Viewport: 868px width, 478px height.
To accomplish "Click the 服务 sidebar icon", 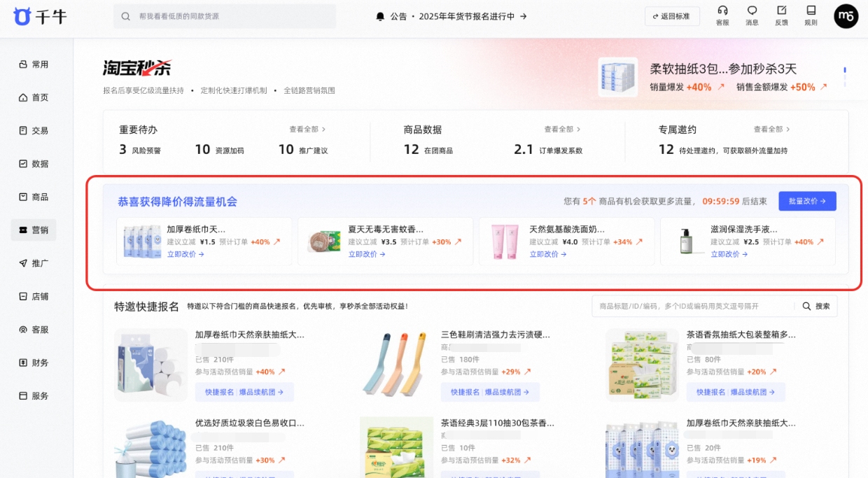I will [x=23, y=395].
